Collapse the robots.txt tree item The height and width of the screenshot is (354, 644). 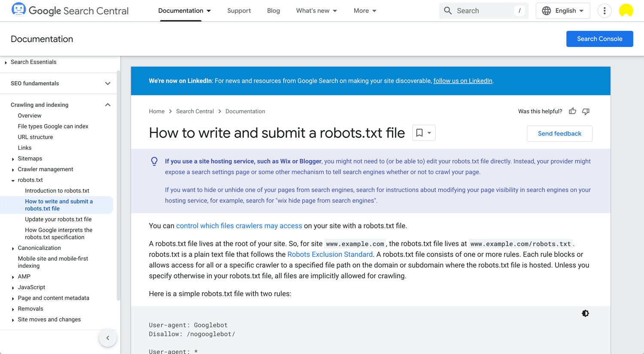[x=13, y=180]
